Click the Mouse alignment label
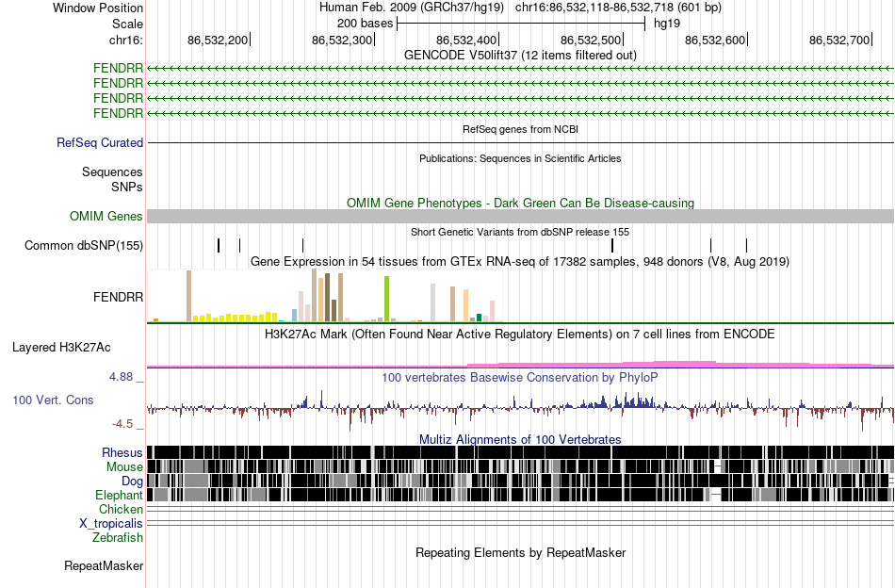 tap(124, 467)
